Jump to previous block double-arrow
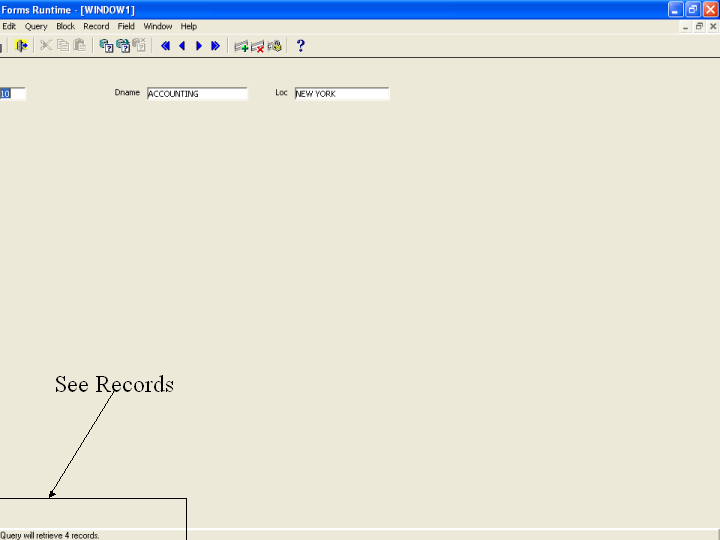The height and width of the screenshot is (540, 720). pyautogui.click(x=166, y=46)
